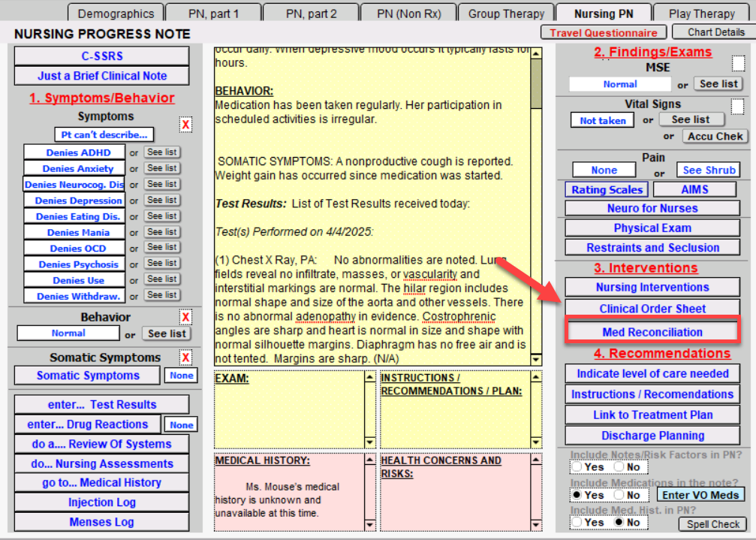756x540 pixels.
Task: Switch to the Group Therapy tab
Action: pyautogui.click(x=506, y=14)
